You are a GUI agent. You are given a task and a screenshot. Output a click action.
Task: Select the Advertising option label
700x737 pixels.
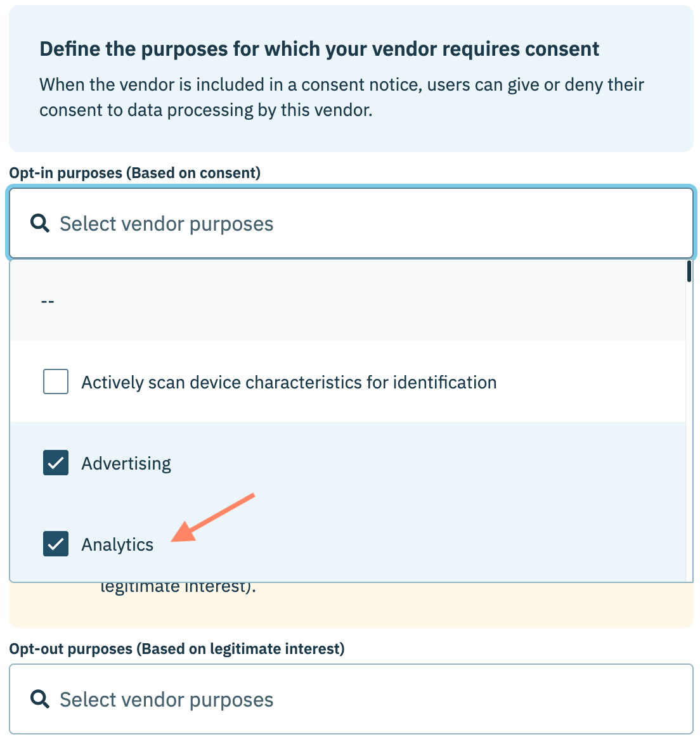tap(126, 464)
